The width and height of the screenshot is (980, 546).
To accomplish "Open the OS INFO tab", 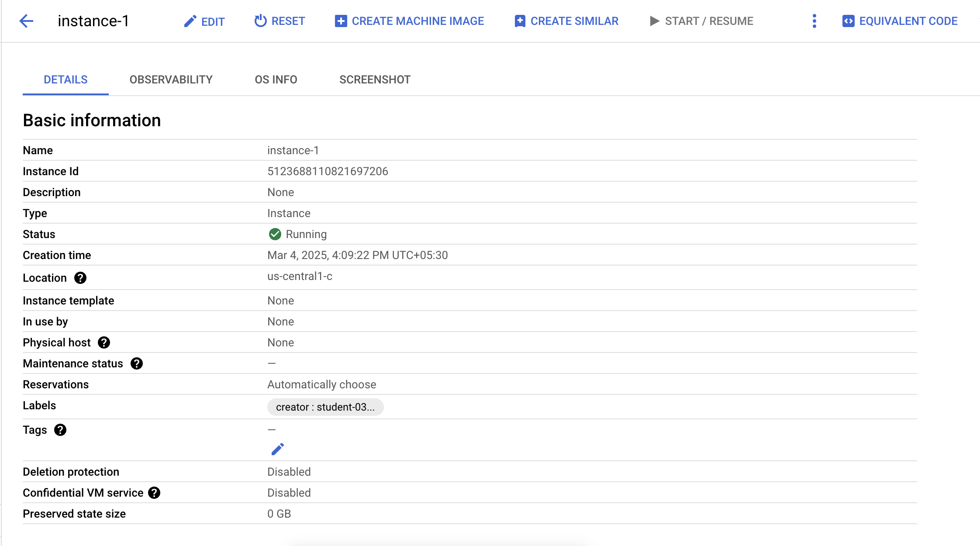I will coord(276,79).
